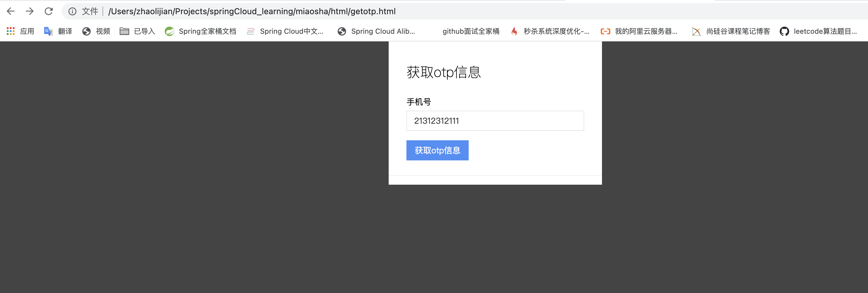Image resolution: width=868 pixels, height=293 pixels.
Task: Focus the 手机号 phone number field
Action: pyautogui.click(x=495, y=120)
